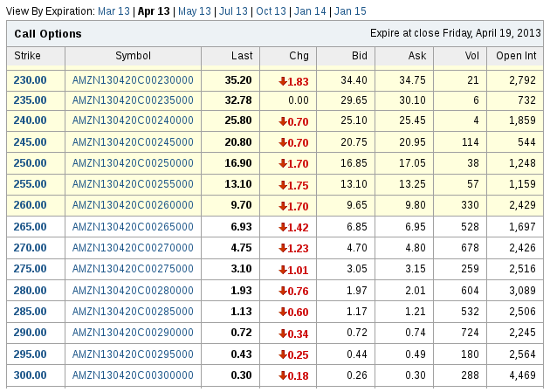Click the down arrow beside 1.42 change
The image size is (550, 392).
[x=283, y=228]
